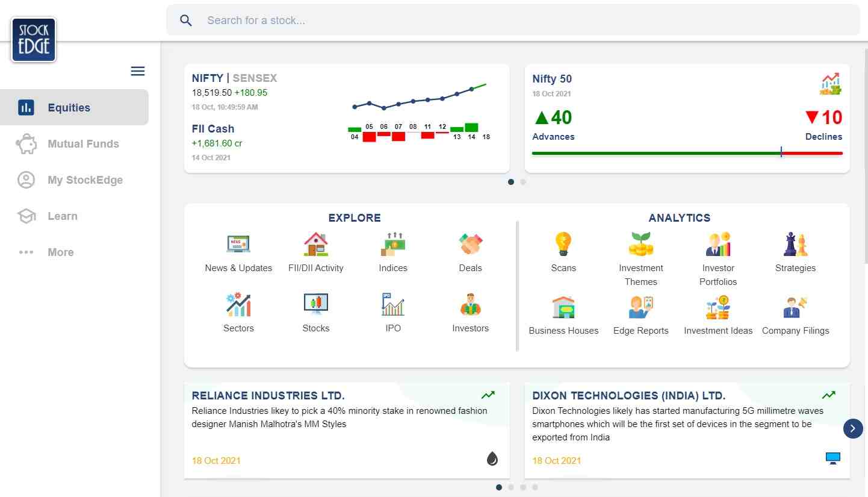The width and height of the screenshot is (868, 497).
Task: Click oil drop icon on Reliance card
Action: click(492, 459)
